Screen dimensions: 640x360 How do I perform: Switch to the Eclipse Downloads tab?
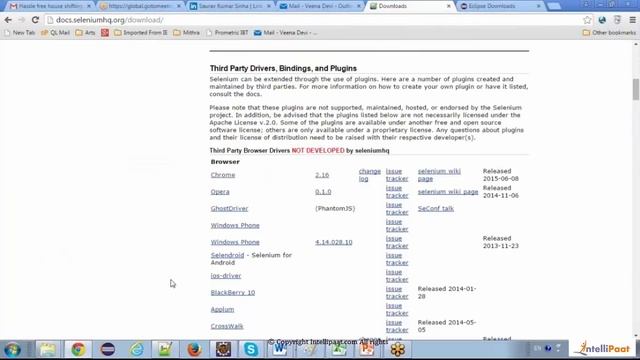(500, 6)
